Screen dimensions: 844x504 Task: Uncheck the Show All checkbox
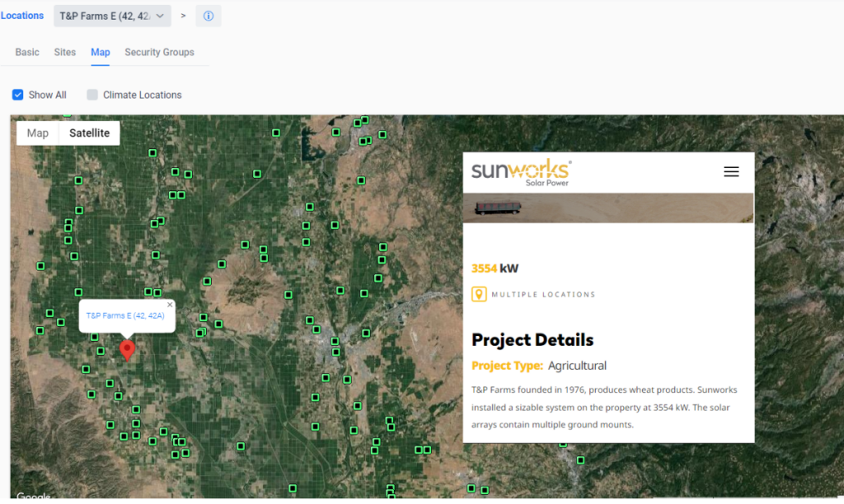(17, 95)
